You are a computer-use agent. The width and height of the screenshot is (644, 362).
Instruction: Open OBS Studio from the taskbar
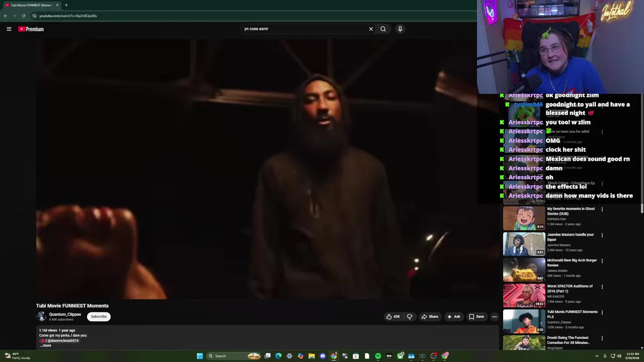point(434,356)
